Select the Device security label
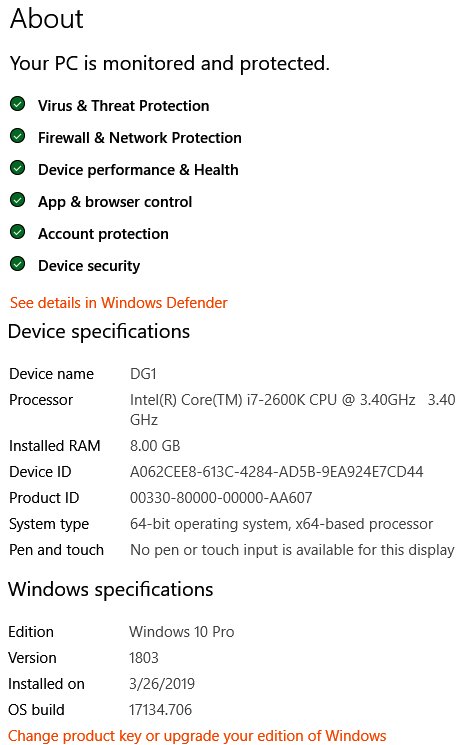This screenshot has width=458, height=745. pyautogui.click(x=89, y=266)
